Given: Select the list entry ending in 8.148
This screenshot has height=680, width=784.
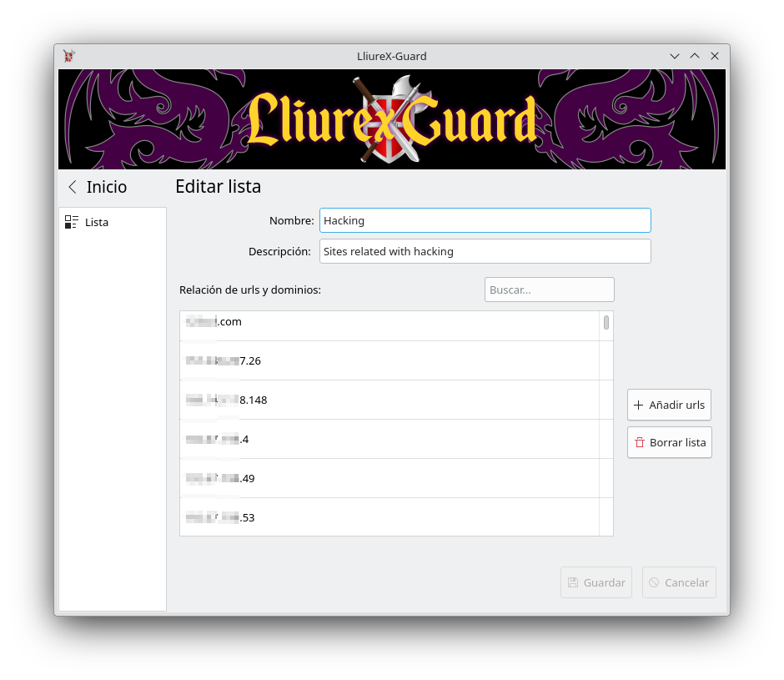Looking at the screenshot, I should [x=389, y=400].
